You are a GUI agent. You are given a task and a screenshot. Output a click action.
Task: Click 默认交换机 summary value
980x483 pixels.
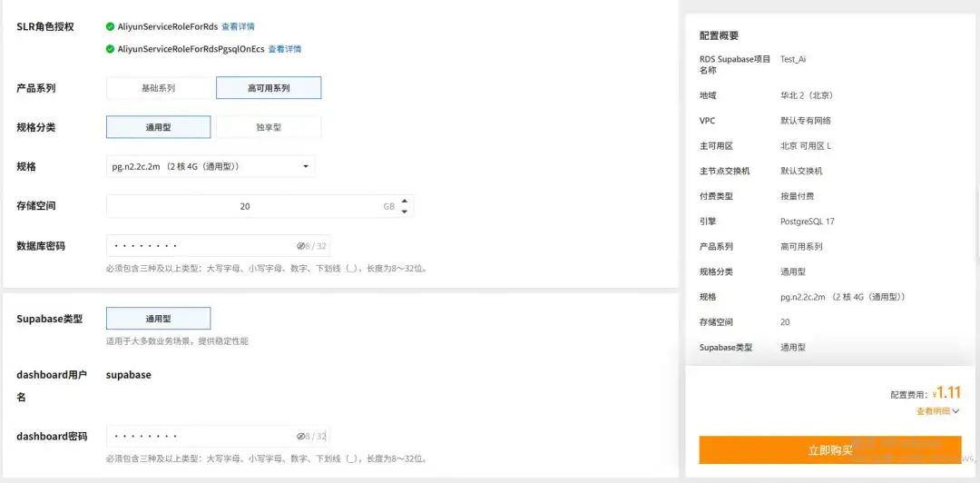click(801, 171)
